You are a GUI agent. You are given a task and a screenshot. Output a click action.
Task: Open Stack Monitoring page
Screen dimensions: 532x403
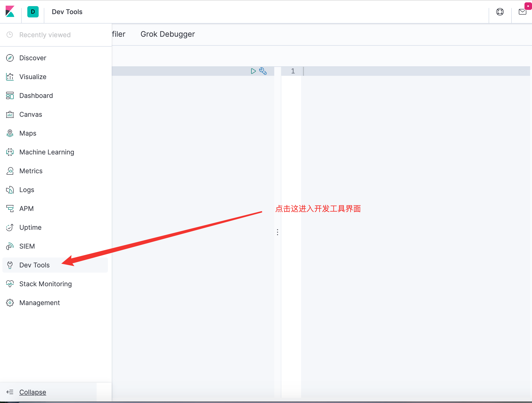tap(45, 284)
